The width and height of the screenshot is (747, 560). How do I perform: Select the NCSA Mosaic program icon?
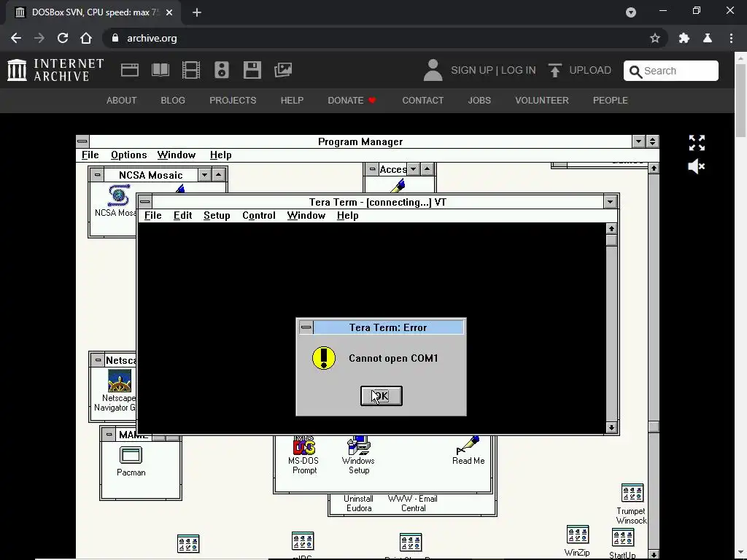coord(118,195)
